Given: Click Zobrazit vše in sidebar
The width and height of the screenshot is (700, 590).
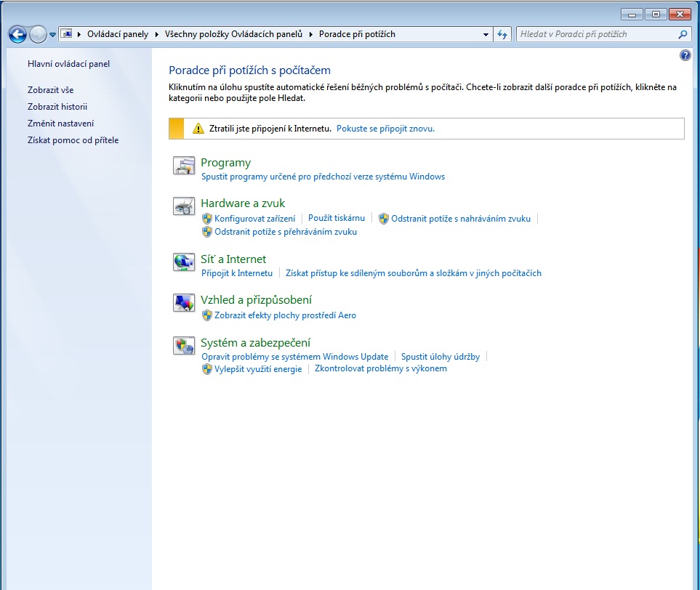Looking at the screenshot, I should click(x=50, y=89).
